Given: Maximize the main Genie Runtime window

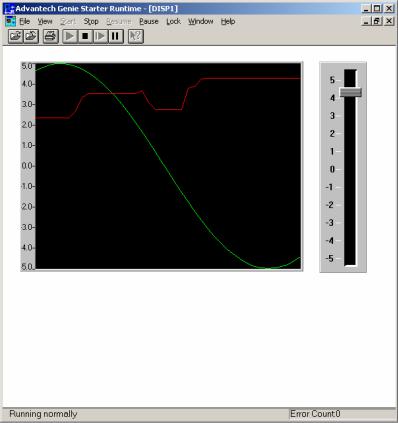Looking at the screenshot, I should (x=377, y=9).
